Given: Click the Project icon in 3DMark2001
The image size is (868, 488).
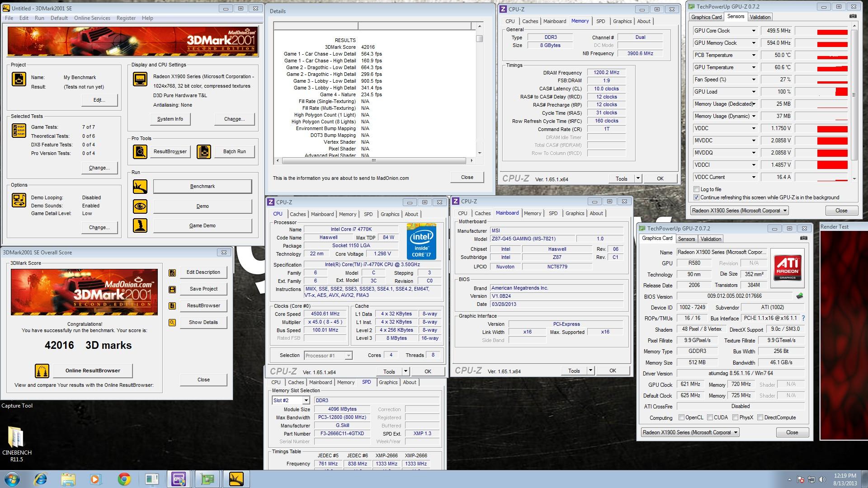Looking at the screenshot, I should point(19,79).
